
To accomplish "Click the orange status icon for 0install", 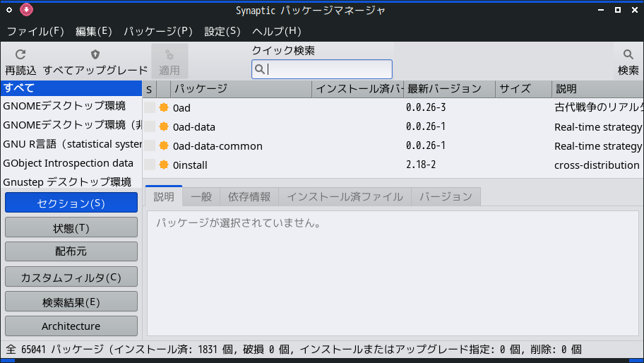I will tap(164, 165).
